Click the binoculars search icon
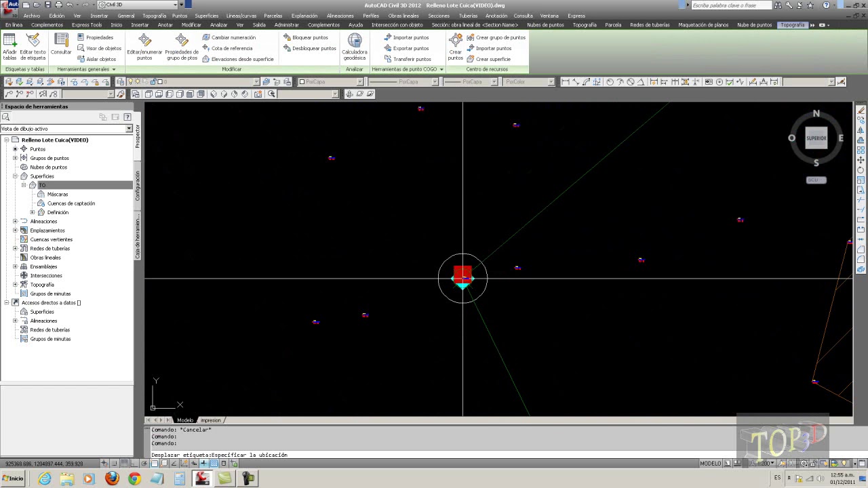 [x=779, y=5]
